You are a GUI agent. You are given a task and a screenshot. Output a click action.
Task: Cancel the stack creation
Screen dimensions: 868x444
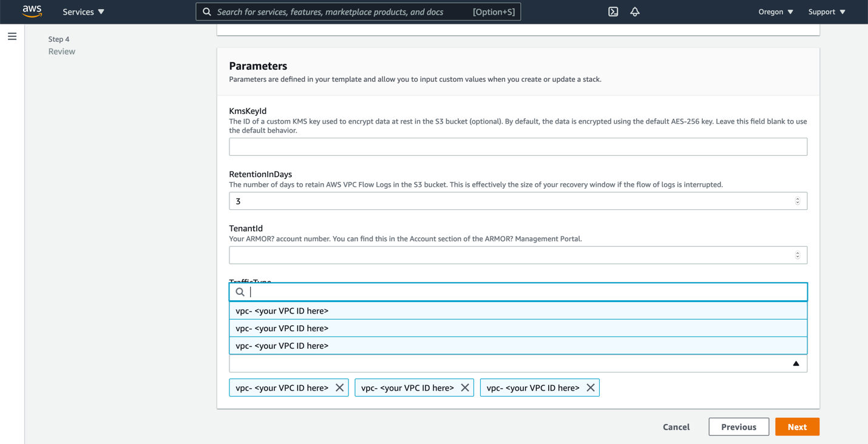676,427
